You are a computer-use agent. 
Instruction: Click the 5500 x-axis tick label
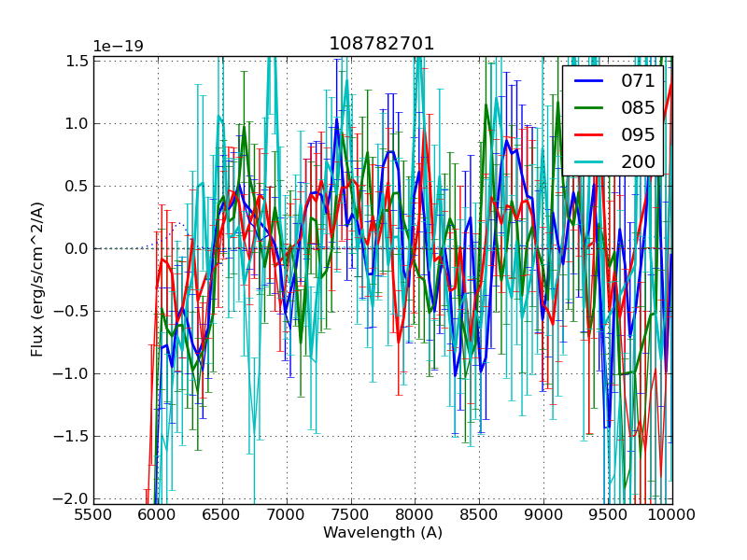(93, 513)
